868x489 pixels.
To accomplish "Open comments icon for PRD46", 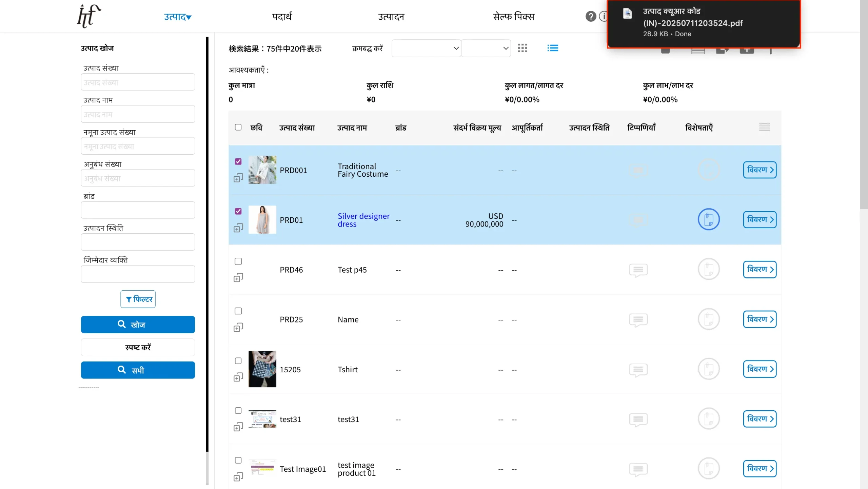I will pyautogui.click(x=638, y=270).
